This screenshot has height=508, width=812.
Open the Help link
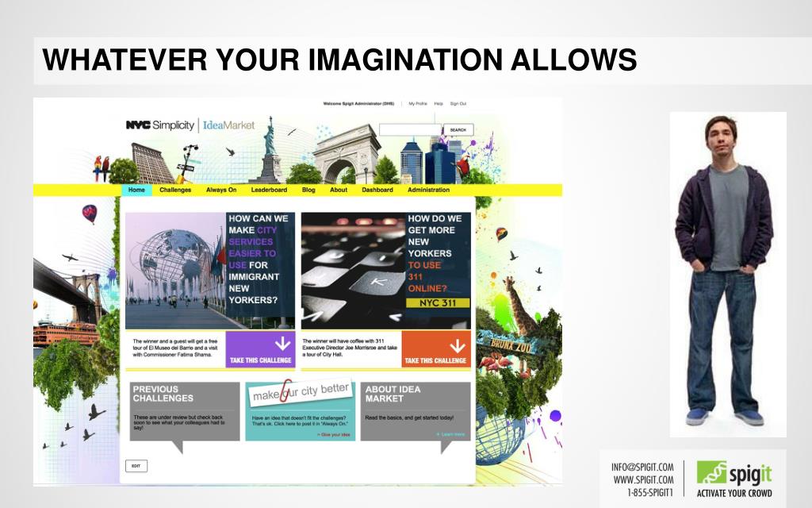[x=439, y=104]
